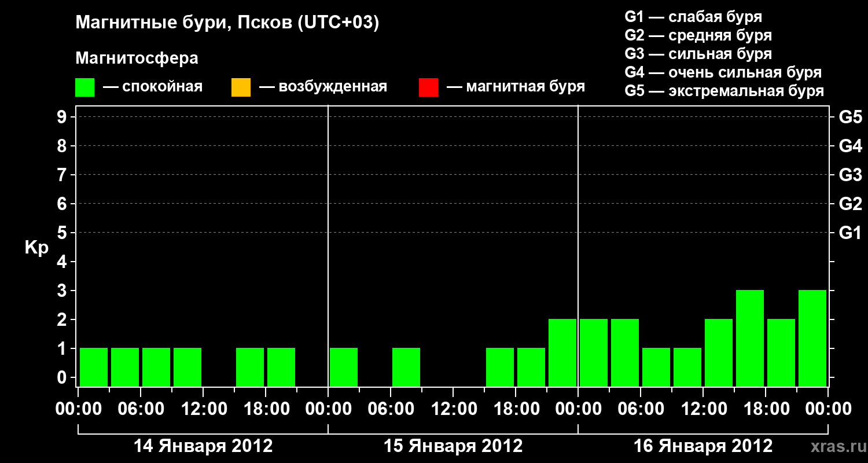Viewport: 868px width, 463px height.
Task: Click 'G4 — очень сильная буря' description
Action: (723, 72)
